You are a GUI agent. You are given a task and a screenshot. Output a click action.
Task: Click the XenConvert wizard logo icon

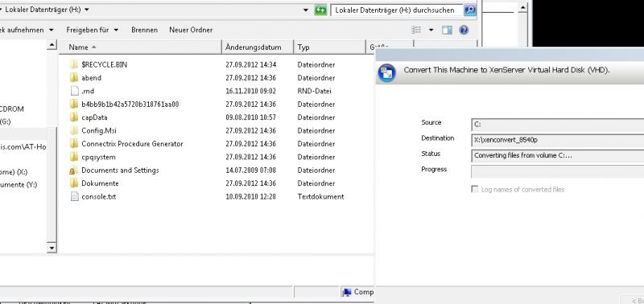click(x=386, y=72)
